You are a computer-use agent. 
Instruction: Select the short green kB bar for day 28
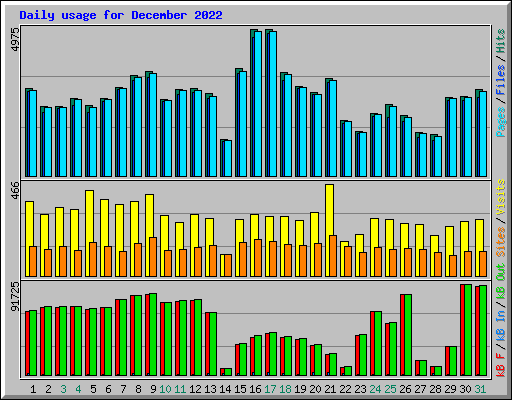pyautogui.click(x=438, y=371)
